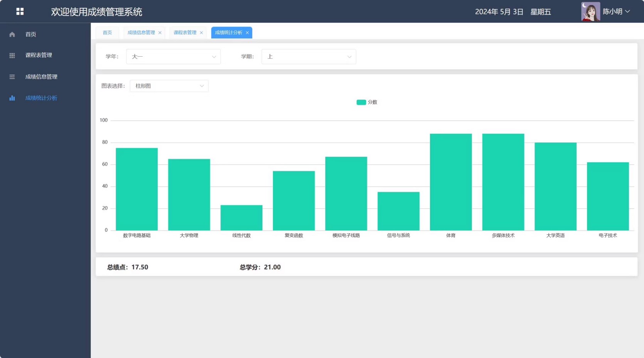Image resolution: width=644 pixels, height=358 pixels.
Task: Switch to the 首页 tab
Action: click(107, 33)
